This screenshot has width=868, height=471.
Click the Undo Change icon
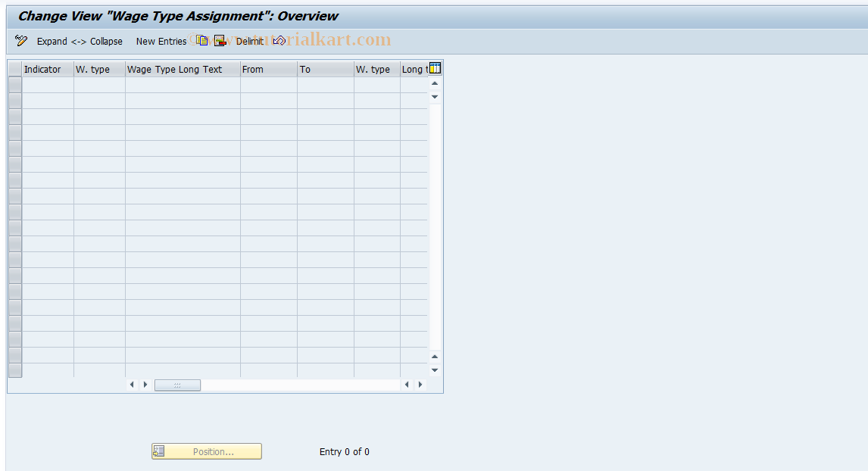point(279,40)
